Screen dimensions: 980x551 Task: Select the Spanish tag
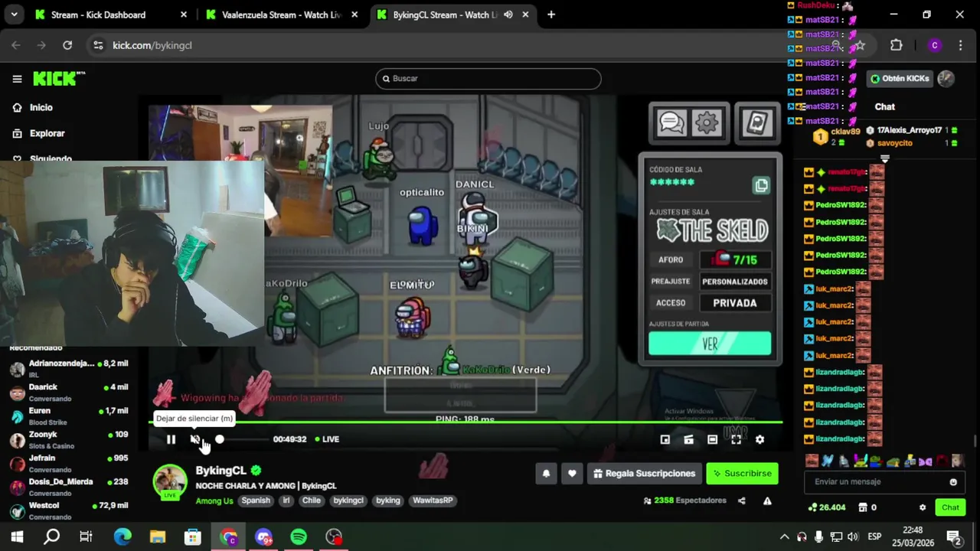click(256, 500)
